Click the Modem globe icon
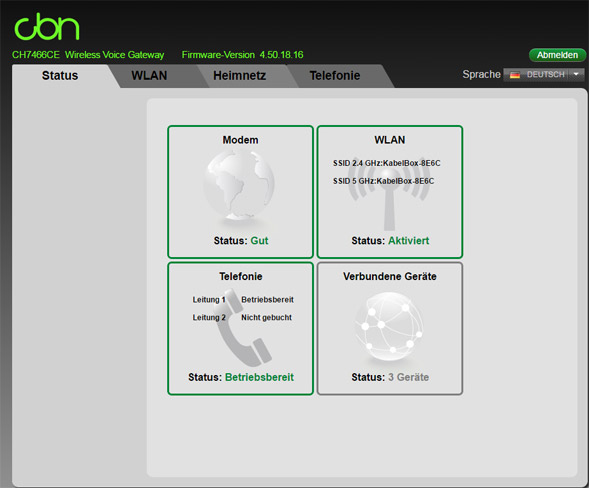 point(239,184)
